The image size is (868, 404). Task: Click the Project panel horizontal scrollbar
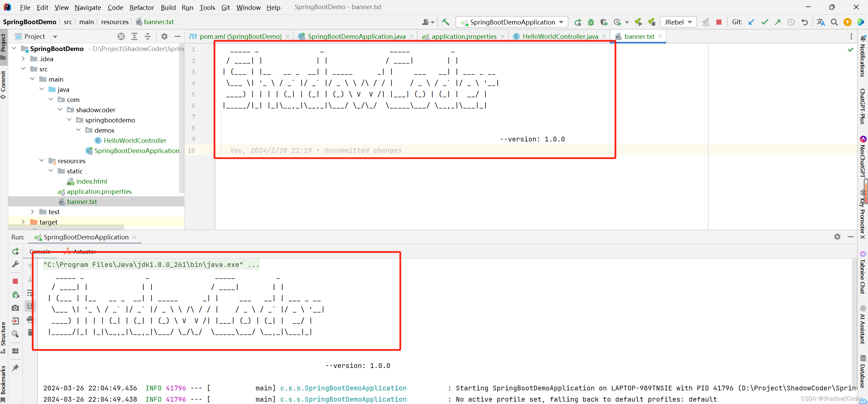click(66, 227)
